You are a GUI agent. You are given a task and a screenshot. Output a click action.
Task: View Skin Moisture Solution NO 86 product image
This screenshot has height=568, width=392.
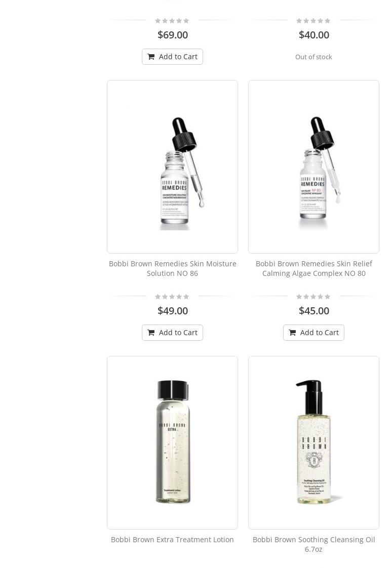tap(173, 167)
